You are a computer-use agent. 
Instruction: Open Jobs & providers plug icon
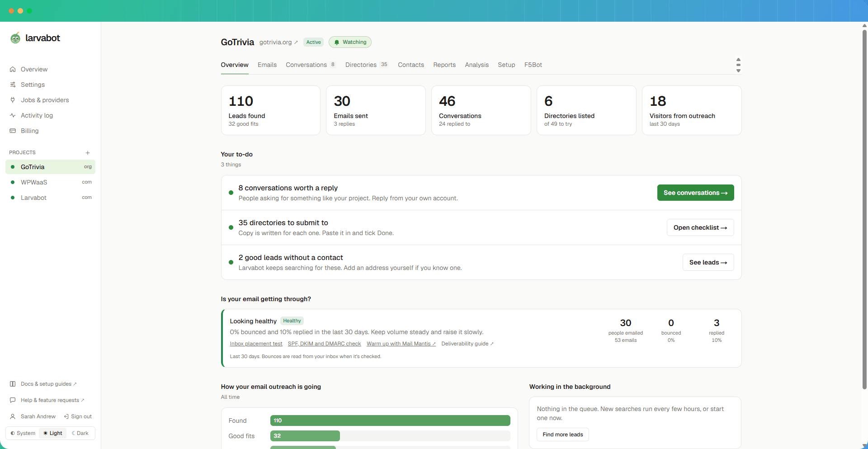click(x=13, y=100)
